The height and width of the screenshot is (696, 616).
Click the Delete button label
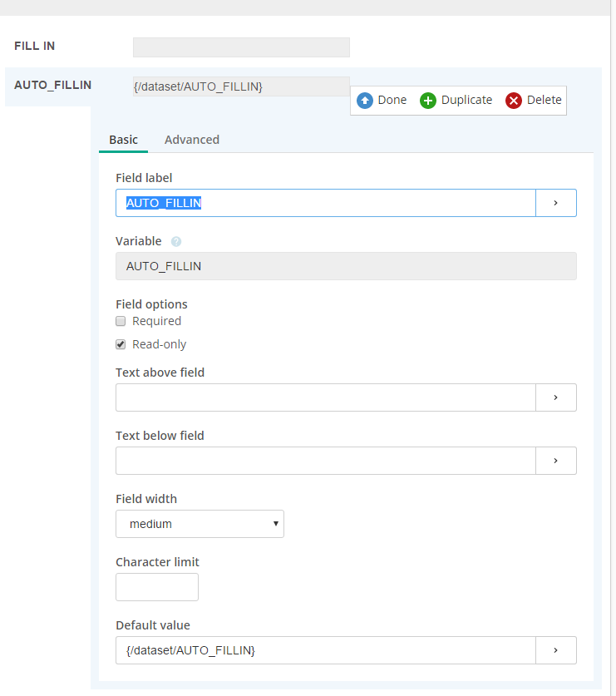pos(545,100)
